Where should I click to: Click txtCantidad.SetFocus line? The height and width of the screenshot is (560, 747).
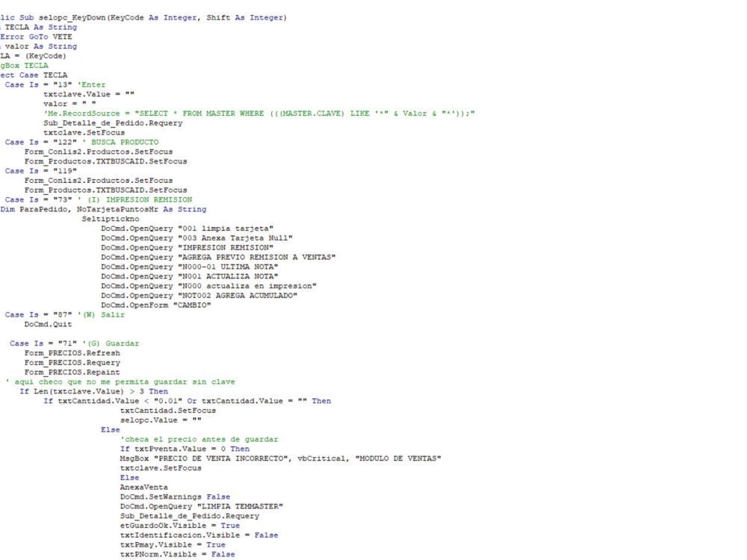tap(168, 411)
